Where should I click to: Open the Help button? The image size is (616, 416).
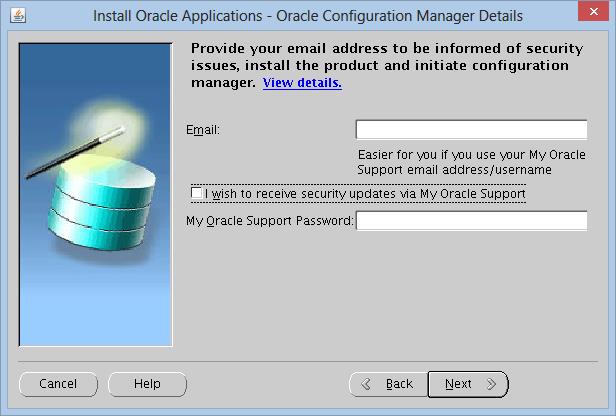tap(147, 384)
